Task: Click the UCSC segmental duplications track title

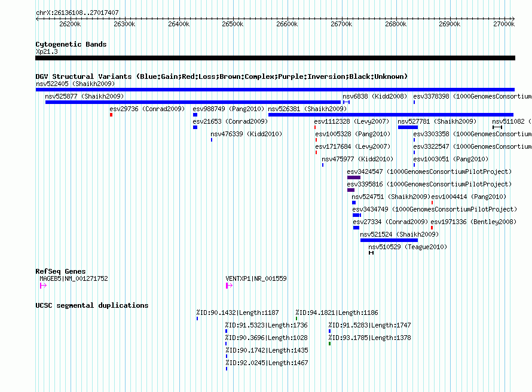Action: point(92,305)
